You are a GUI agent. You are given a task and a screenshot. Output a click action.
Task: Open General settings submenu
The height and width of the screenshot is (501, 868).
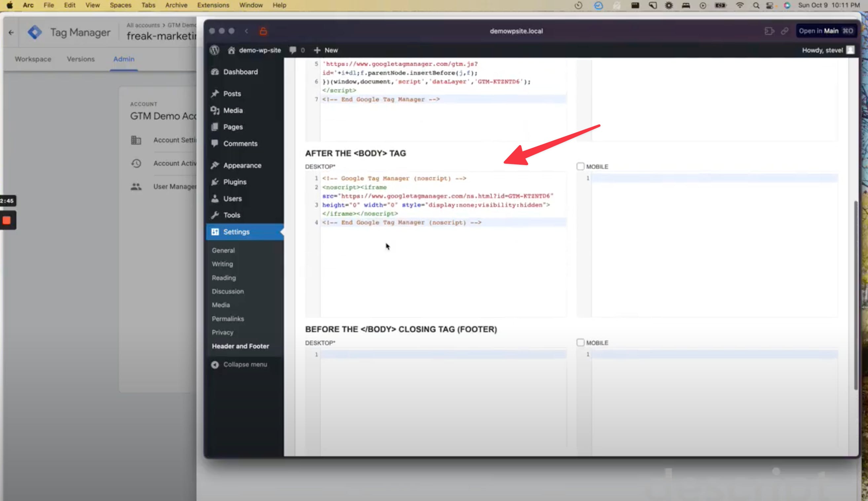pyautogui.click(x=223, y=250)
